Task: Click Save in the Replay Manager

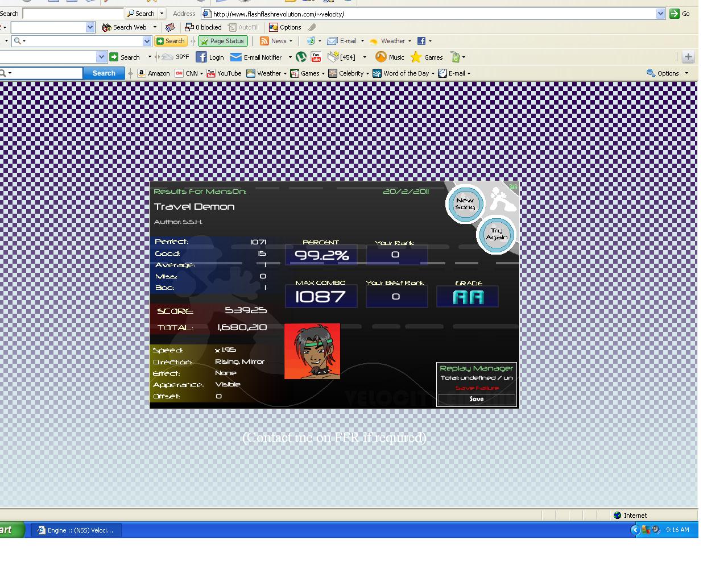Action: coord(477,399)
